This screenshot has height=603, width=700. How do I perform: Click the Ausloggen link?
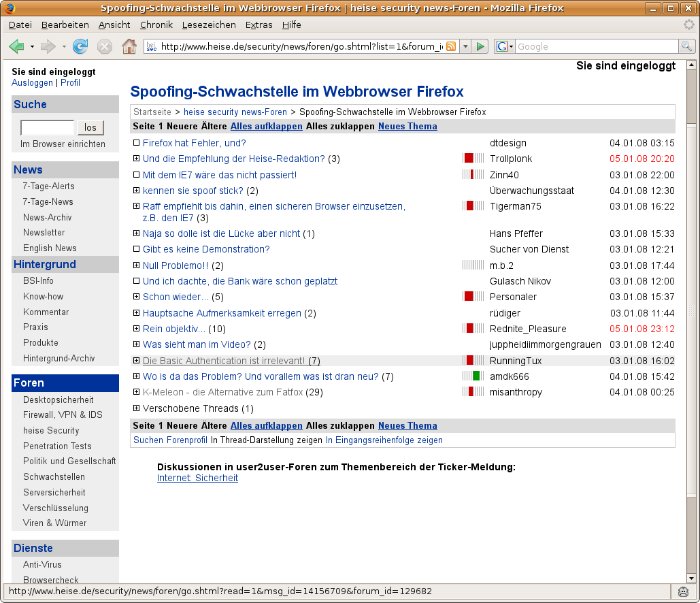[32, 82]
